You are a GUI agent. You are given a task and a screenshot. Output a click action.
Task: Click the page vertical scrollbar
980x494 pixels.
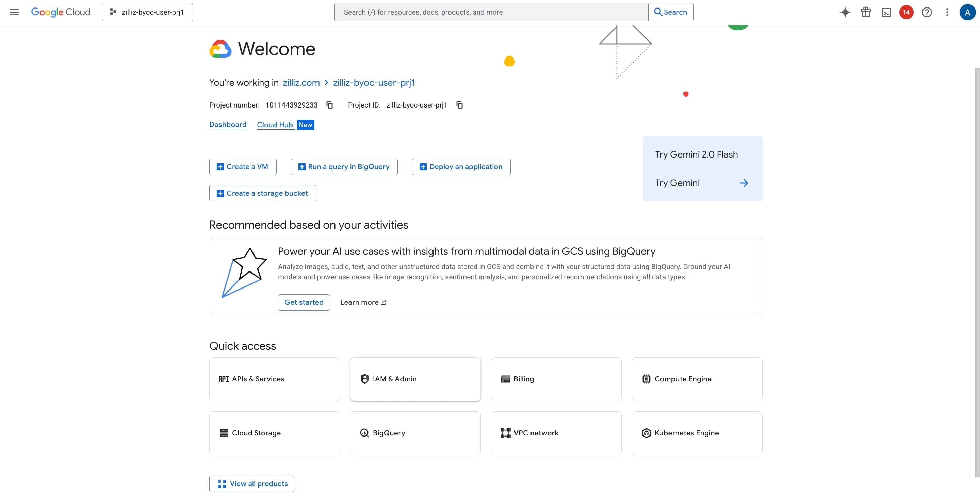[977, 272]
